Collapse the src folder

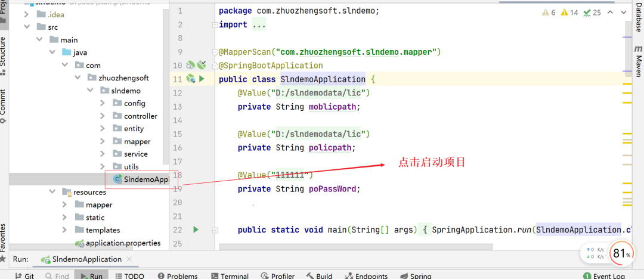tap(27, 27)
